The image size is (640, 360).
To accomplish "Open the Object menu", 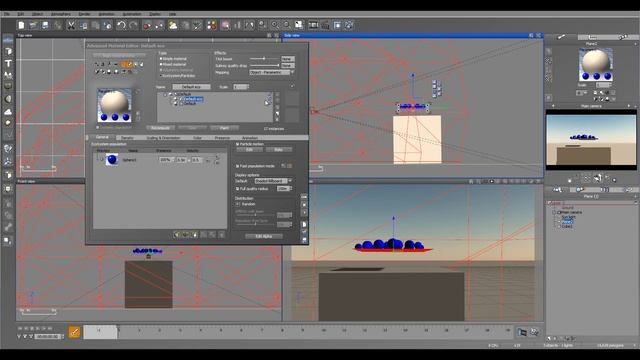I will pyautogui.click(x=37, y=14).
